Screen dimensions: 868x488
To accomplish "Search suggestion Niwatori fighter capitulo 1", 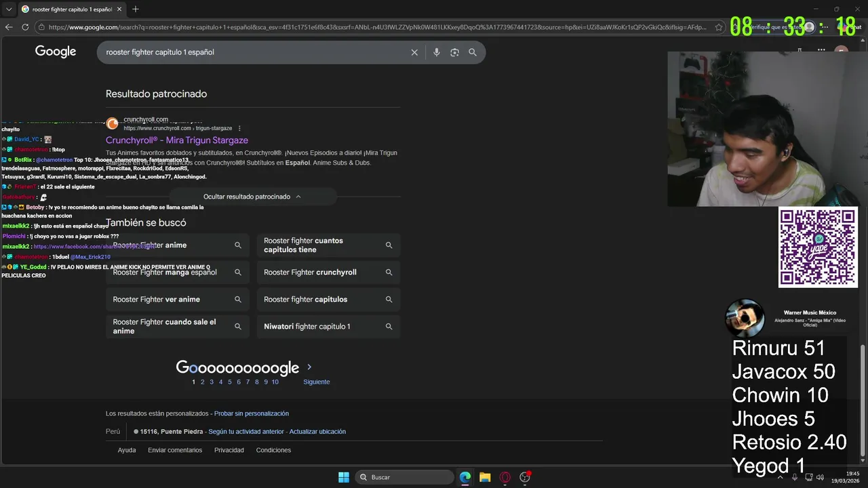I will point(328,327).
